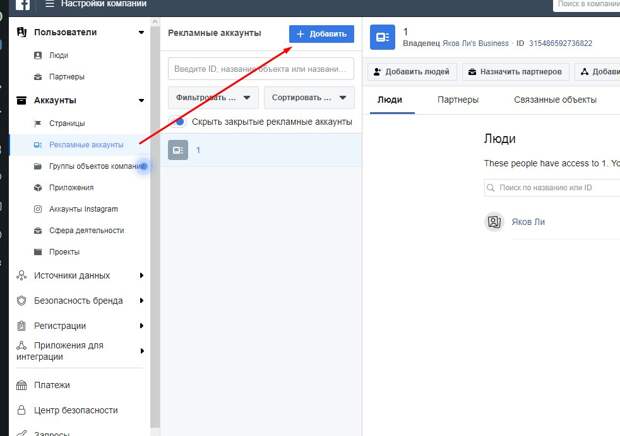Click Добавить людей button
Screen dimensions: 620x436
point(412,72)
